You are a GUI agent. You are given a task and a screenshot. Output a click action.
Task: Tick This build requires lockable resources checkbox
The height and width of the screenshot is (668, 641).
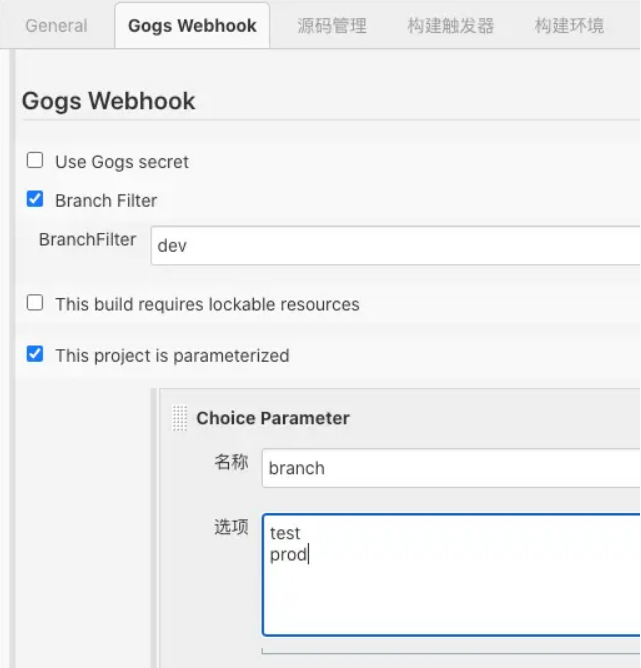pyautogui.click(x=35, y=303)
